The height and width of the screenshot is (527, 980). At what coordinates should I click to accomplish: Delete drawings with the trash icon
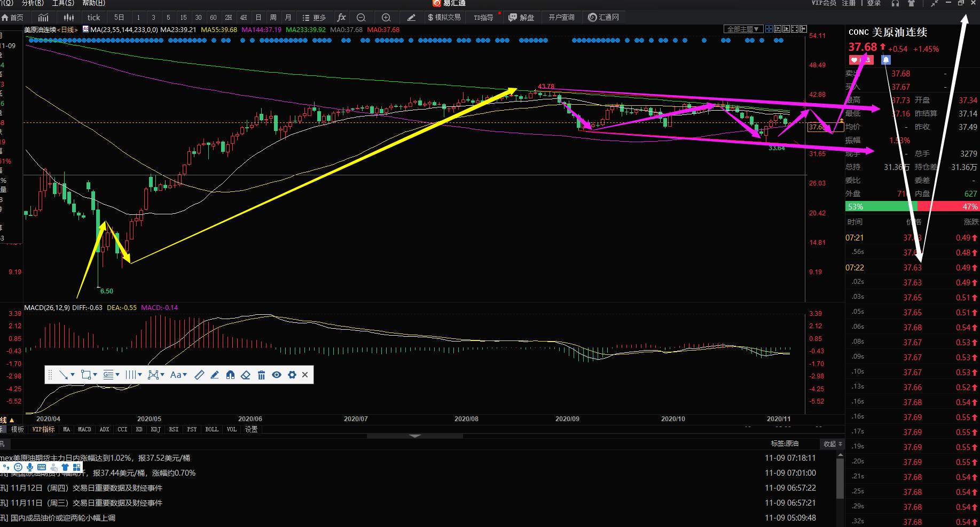click(x=261, y=375)
